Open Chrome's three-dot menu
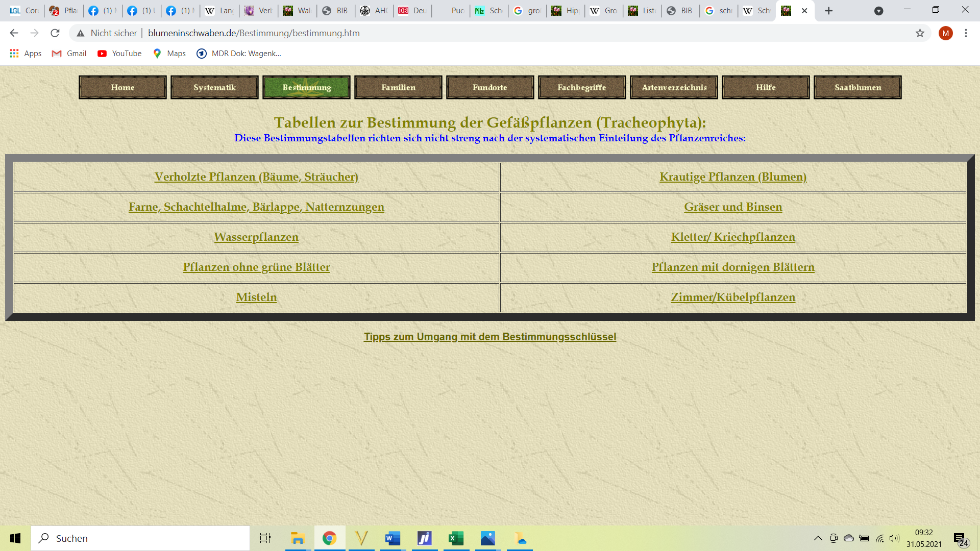Viewport: 980px width, 551px height. click(966, 33)
